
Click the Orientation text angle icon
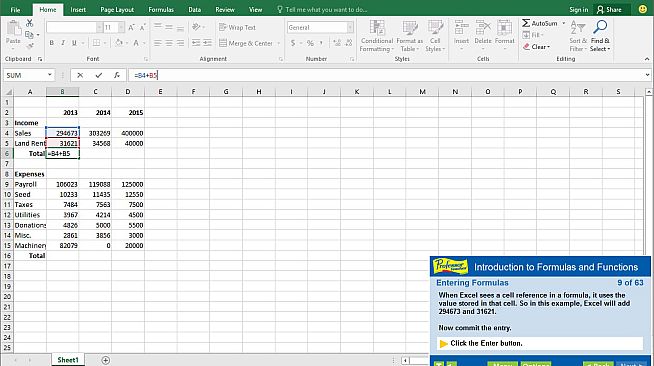point(196,27)
